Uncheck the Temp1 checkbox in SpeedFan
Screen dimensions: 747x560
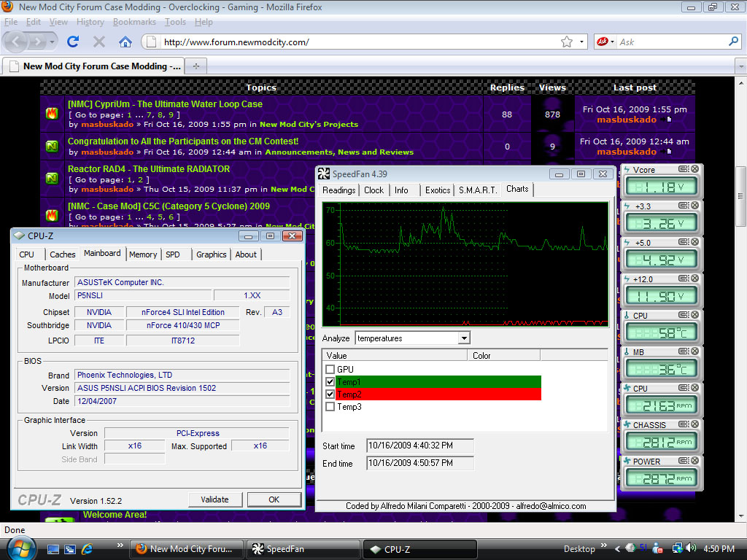point(330,381)
